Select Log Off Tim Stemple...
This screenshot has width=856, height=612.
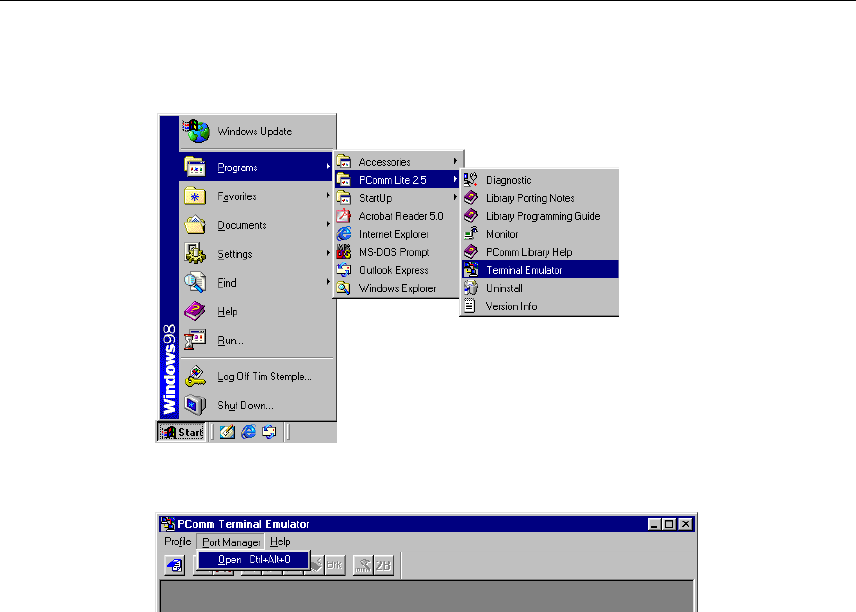point(257,377)
